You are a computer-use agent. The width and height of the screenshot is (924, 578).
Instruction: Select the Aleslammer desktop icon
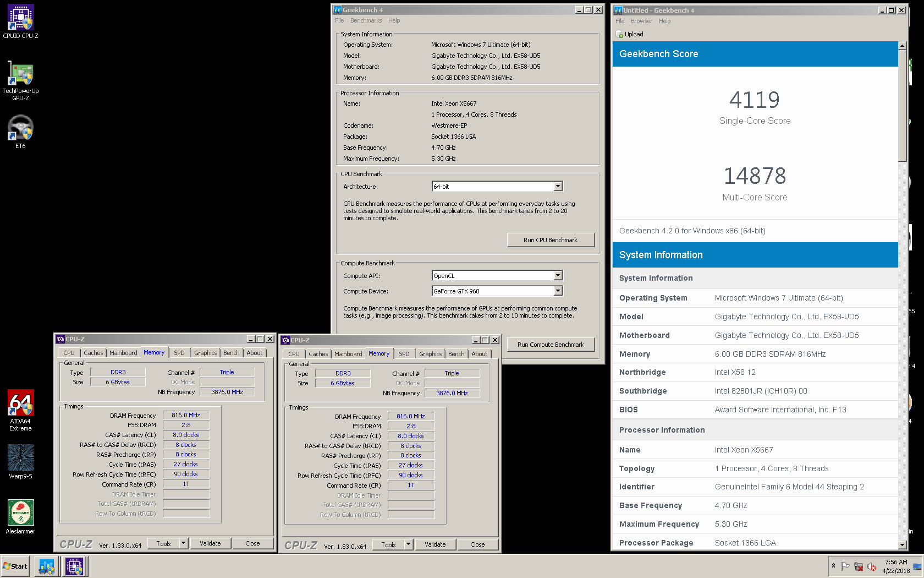[x=20, y=517]
